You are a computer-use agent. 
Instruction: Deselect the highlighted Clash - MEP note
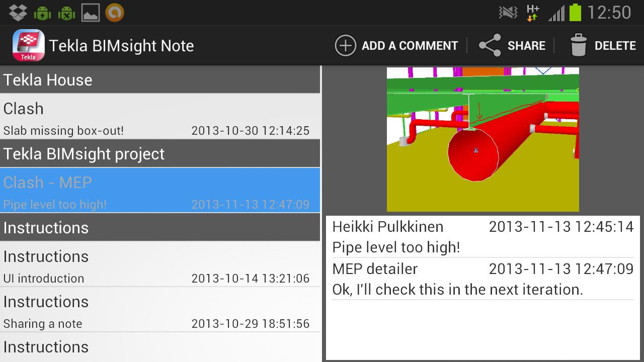click(160, 191)
